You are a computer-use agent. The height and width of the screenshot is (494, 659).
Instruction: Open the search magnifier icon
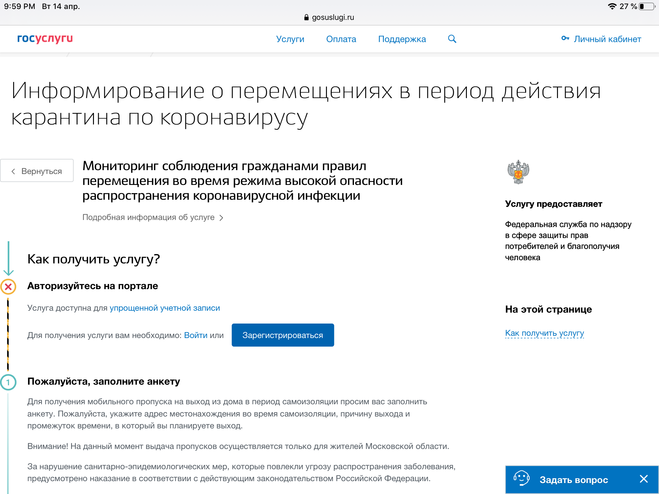point(452,39)
